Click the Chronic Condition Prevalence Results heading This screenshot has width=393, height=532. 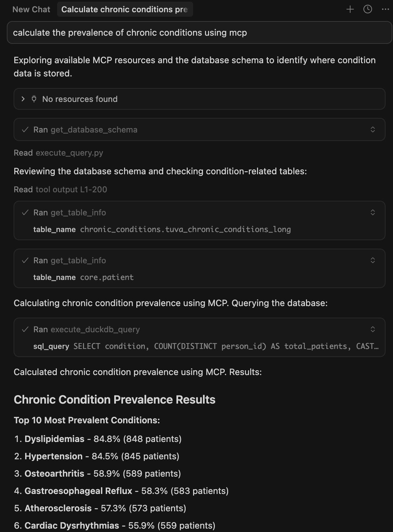[115, 400]
